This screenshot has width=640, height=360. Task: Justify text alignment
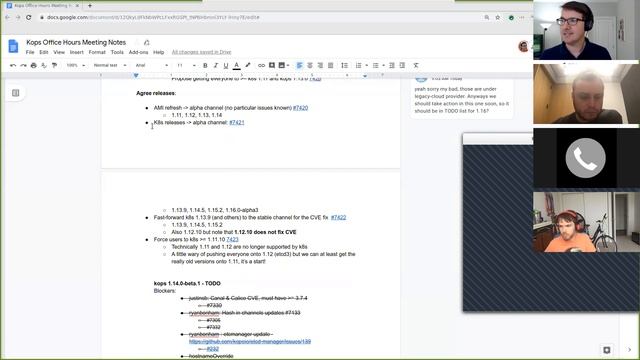(x=331, y=65)
